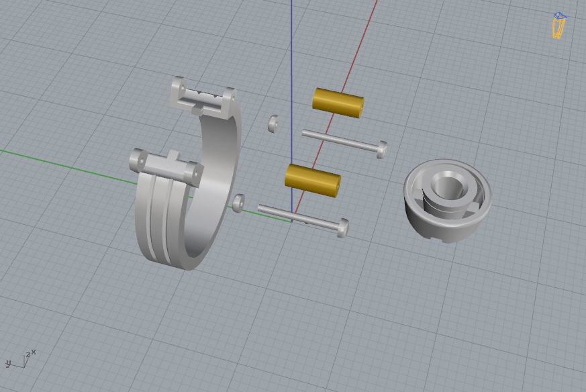
Task: Click the XYZ world axes indicator
Action: coord(21,360)
